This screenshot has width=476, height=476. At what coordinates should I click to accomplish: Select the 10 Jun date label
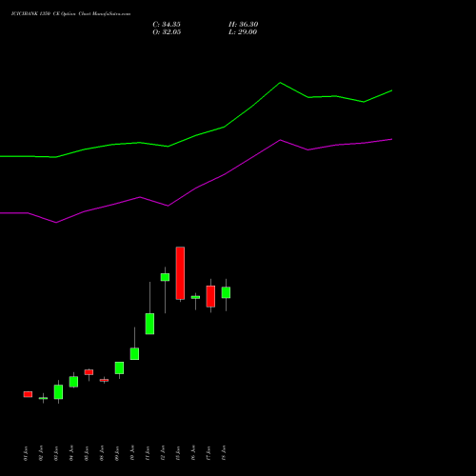click(x=132, y=453)
